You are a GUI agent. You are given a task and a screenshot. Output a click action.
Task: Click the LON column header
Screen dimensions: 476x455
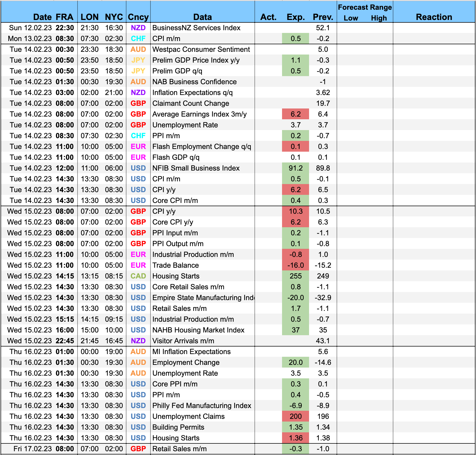tap(90, 17)
